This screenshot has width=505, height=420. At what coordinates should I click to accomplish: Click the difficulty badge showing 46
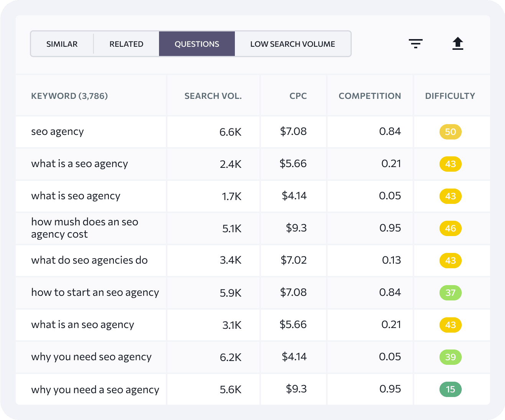[450, 228]
